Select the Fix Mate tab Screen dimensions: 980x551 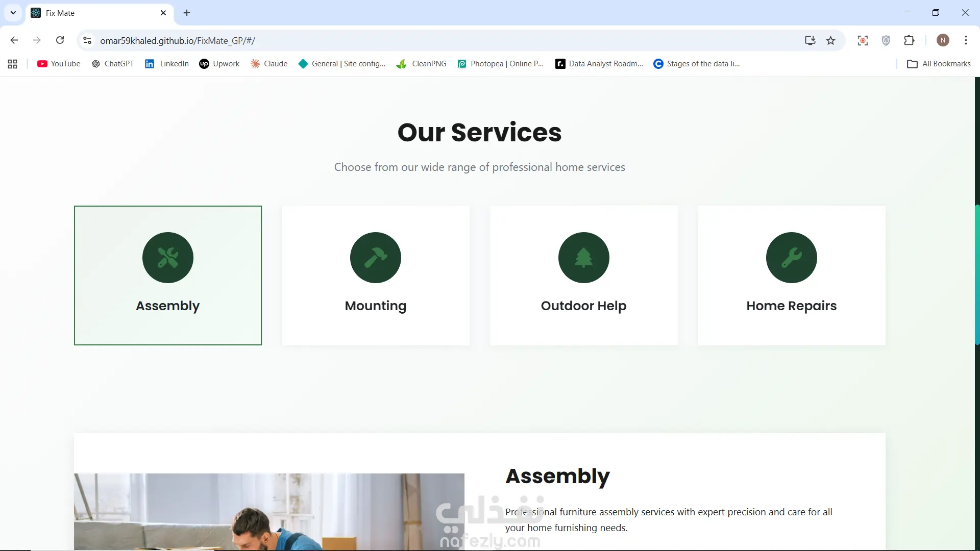(100, 13)
